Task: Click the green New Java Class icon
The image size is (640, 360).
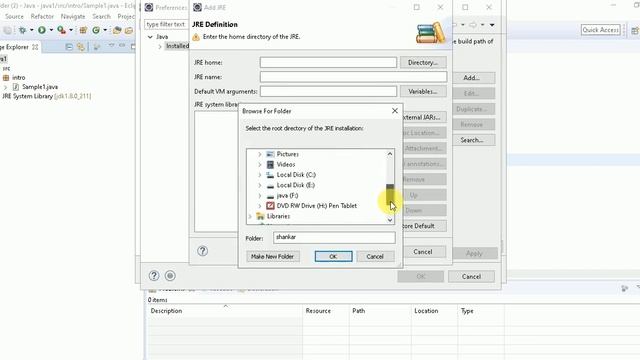Action: click(96, 30)
